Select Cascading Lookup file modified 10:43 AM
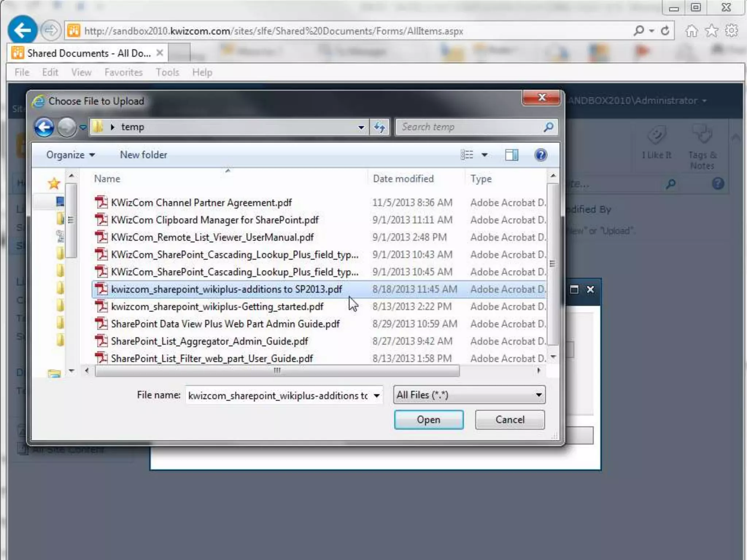747x560 pixels. pos(319,254)
